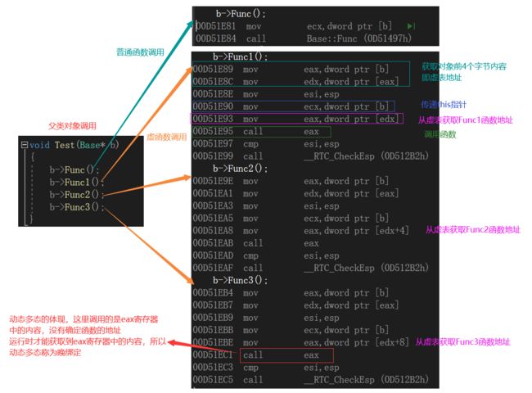Click the cmp line at 00D51E97
532x393 pixels.
(266, 144)
